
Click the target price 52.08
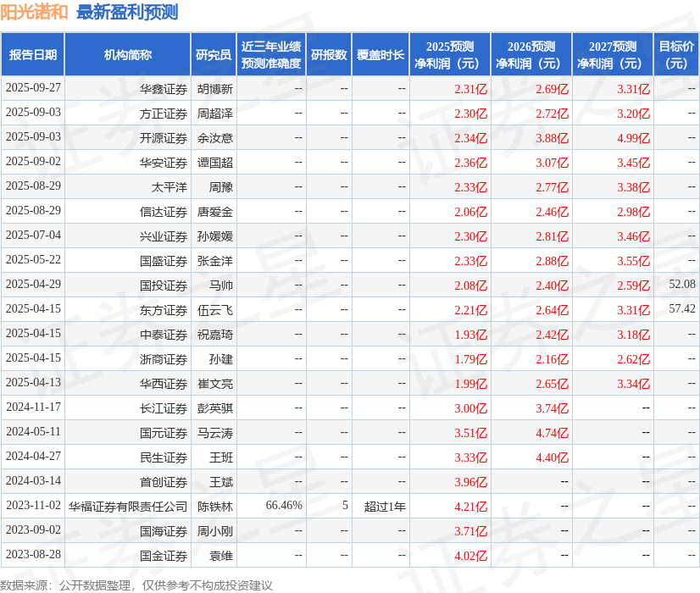click(682, 285)
